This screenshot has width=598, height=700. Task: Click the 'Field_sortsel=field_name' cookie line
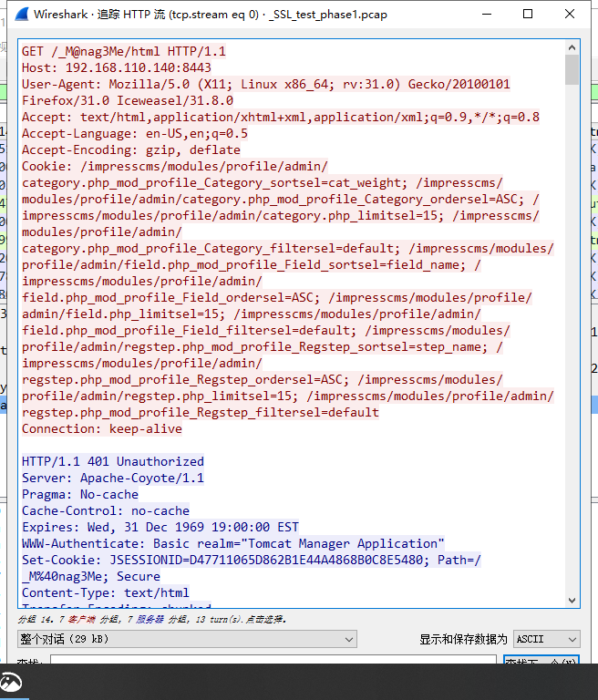tap(252, 265)
